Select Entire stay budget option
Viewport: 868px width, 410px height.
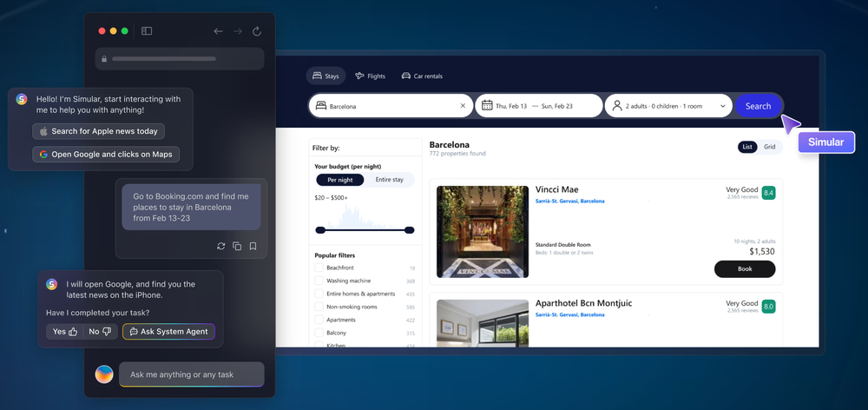389,180
